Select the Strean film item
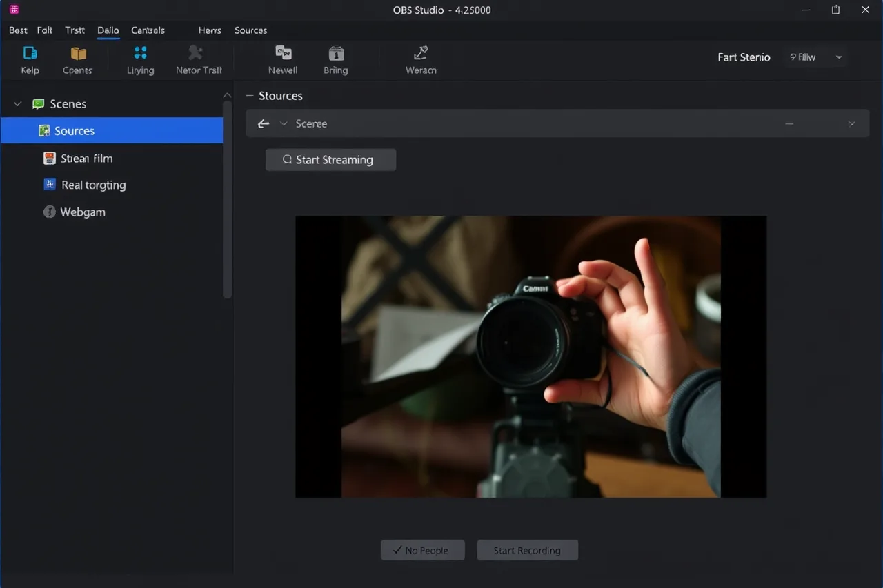This screenshot has width=883, height=588. (x=86, y=159)
